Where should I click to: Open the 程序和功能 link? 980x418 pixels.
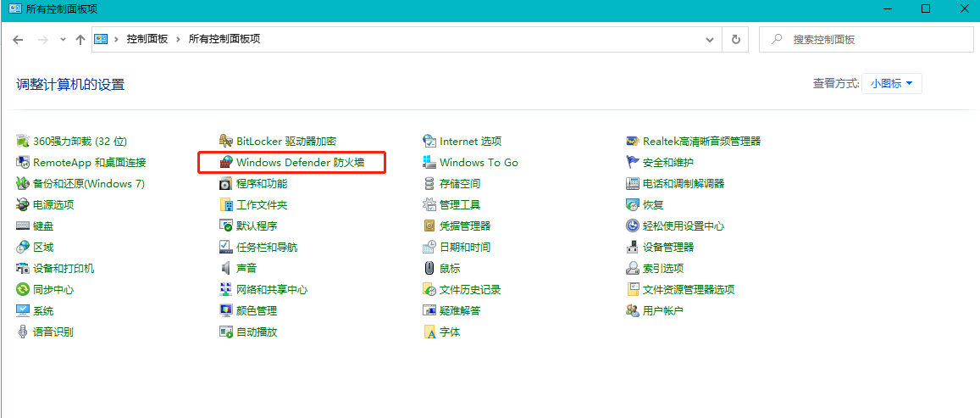click(261, 183)
